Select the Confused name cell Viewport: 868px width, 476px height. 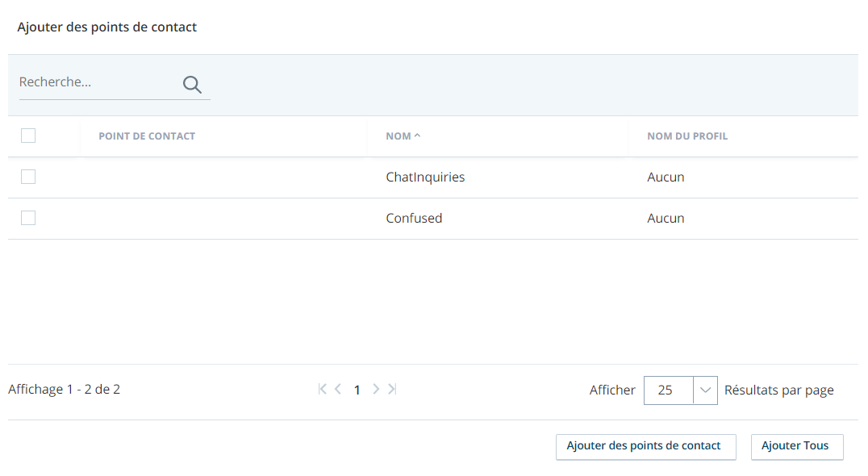[x=414, y=218]
